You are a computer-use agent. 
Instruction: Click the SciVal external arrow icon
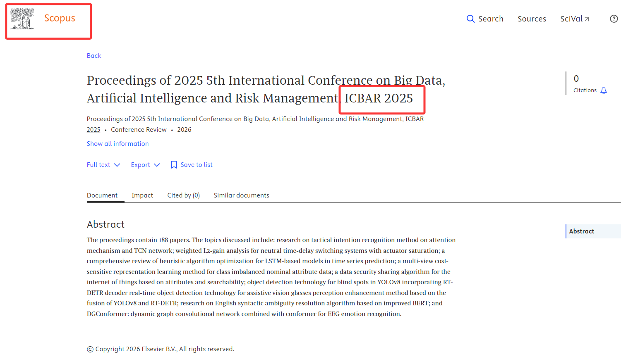587,19
